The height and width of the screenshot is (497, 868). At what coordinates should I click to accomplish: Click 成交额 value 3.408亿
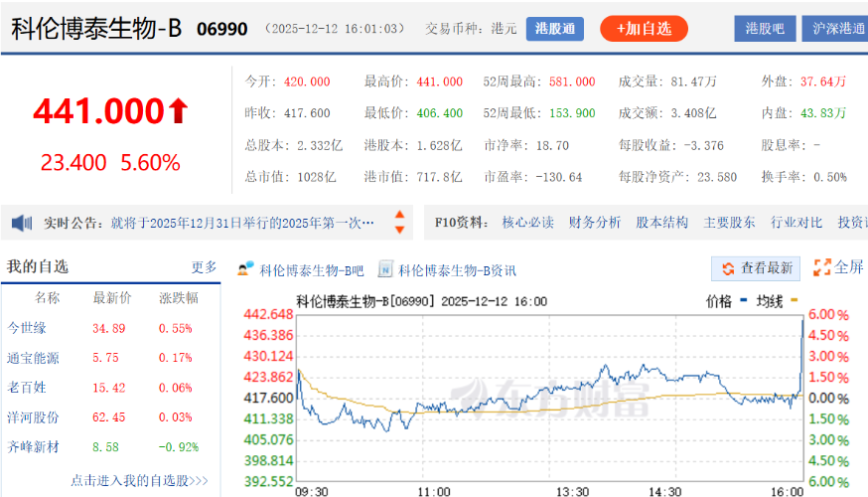[x=693, y=113]
